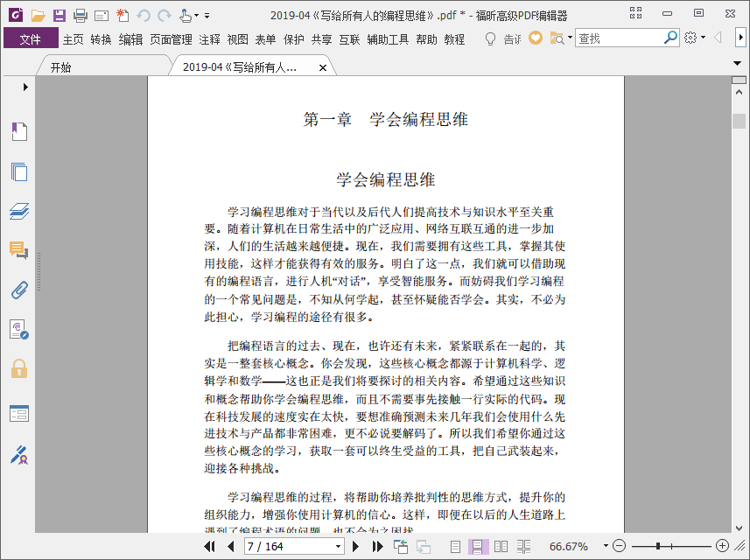This screenshot has height=560, width=750.
Task: Expand the left navigation panel arrow
Action: (25, 87)
